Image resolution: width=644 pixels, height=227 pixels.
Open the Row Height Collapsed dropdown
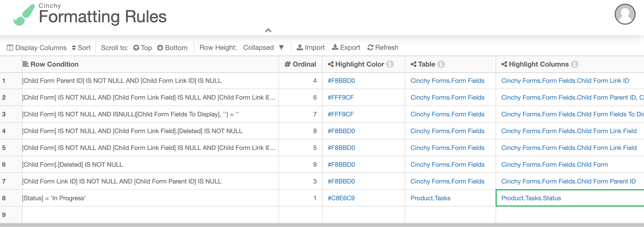264,47
